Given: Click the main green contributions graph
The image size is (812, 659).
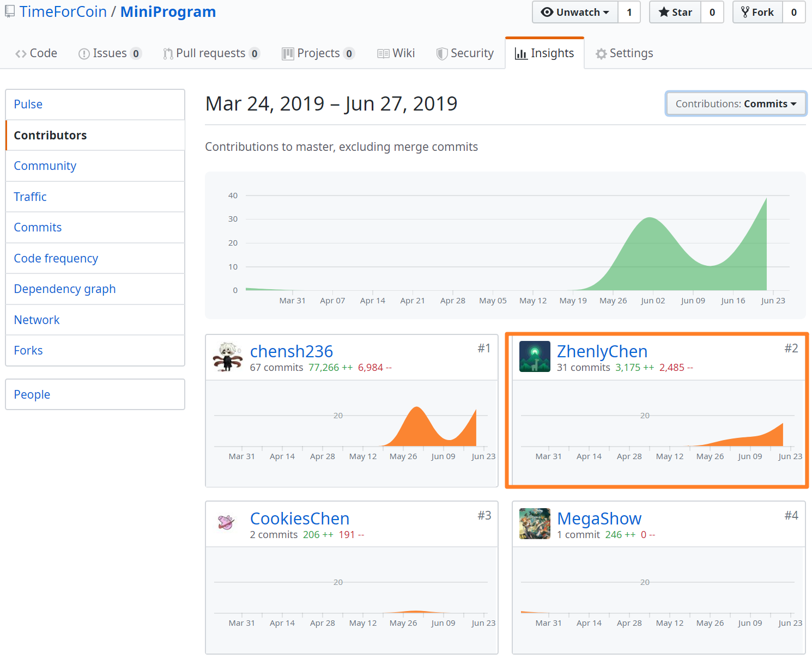Looking at the screenshot, I should pos(505,245).
